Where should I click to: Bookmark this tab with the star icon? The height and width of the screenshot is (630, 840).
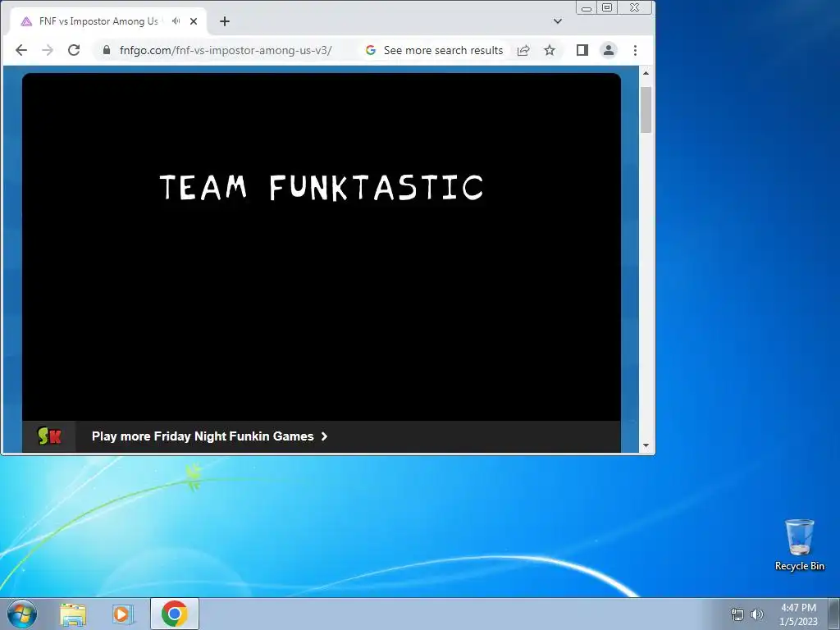tap(550, 50)
